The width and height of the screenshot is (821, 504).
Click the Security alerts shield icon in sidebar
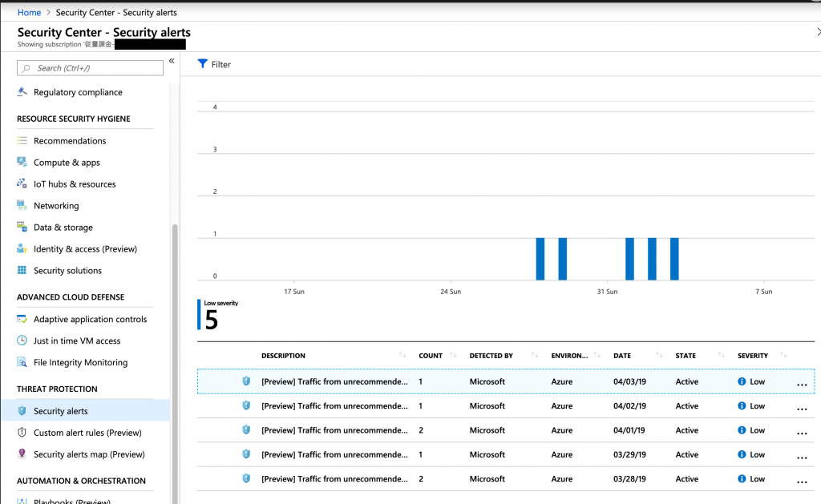[x=22, y=411]
